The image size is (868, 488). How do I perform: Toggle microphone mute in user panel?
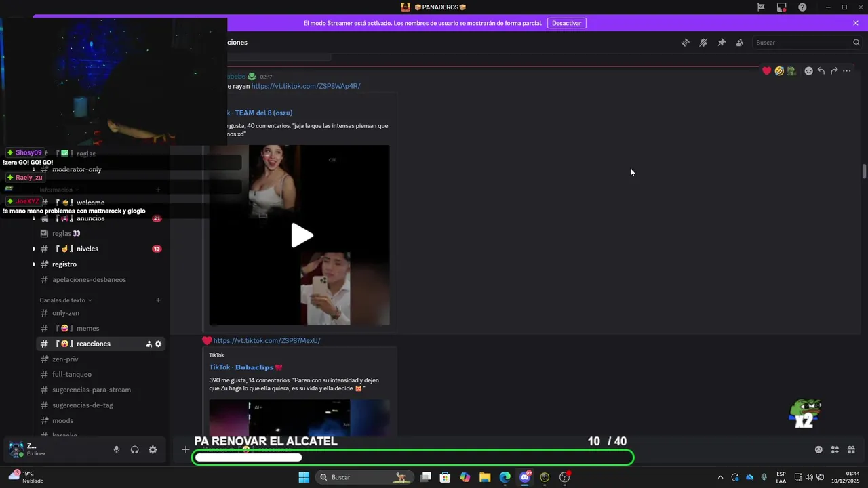[x=117, y=449]
